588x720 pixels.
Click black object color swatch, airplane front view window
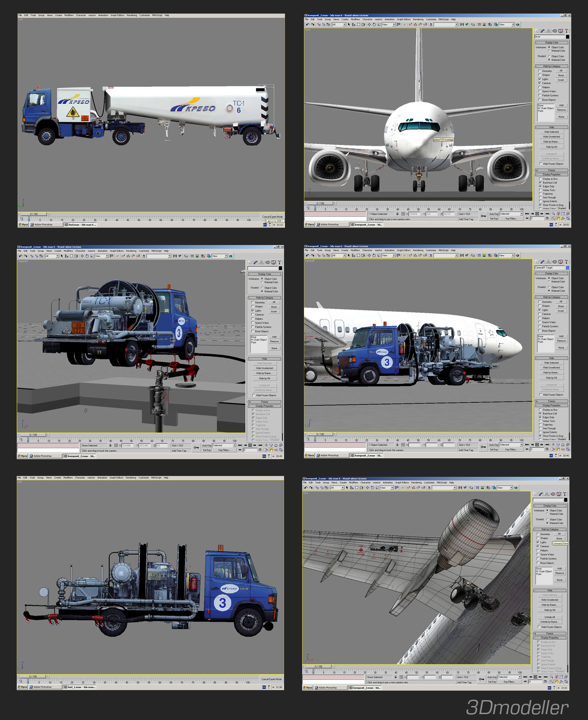click(x=567, y=37)
